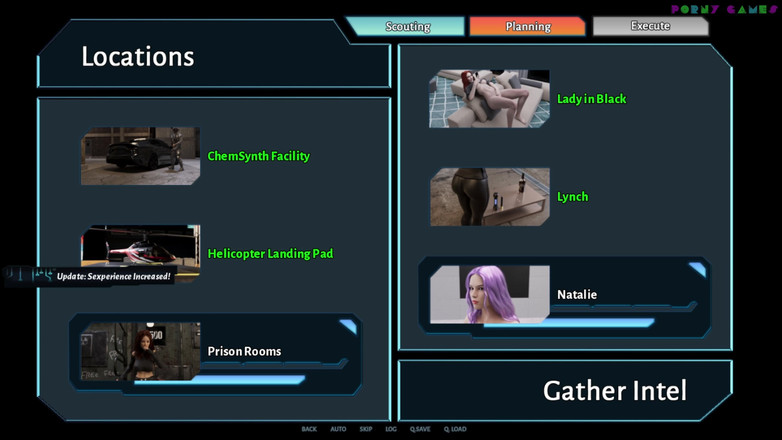
Task: Click Natalie's purple-haired portrait
Action: point(490,294)
